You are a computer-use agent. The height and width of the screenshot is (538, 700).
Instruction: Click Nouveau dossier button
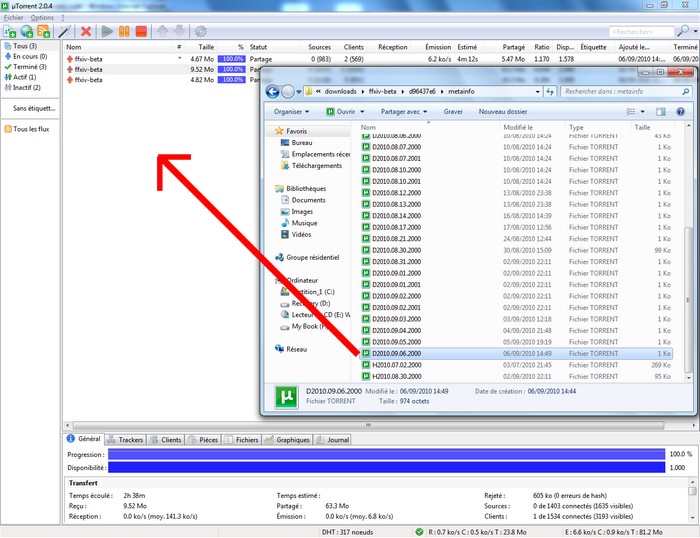click(503, 112)
